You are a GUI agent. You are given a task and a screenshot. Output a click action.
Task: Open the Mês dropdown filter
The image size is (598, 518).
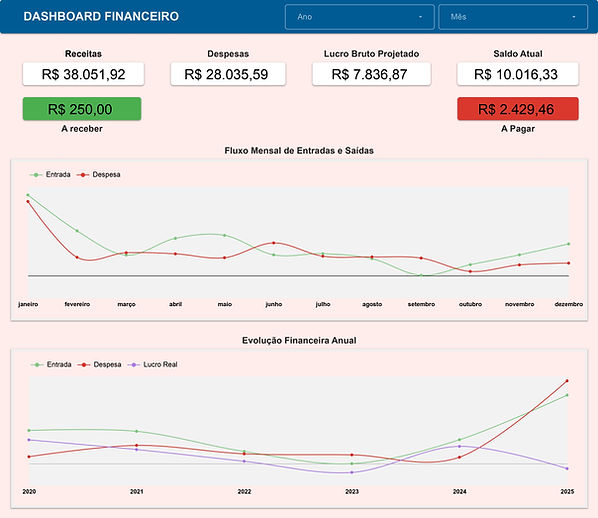tap(513, 17)
